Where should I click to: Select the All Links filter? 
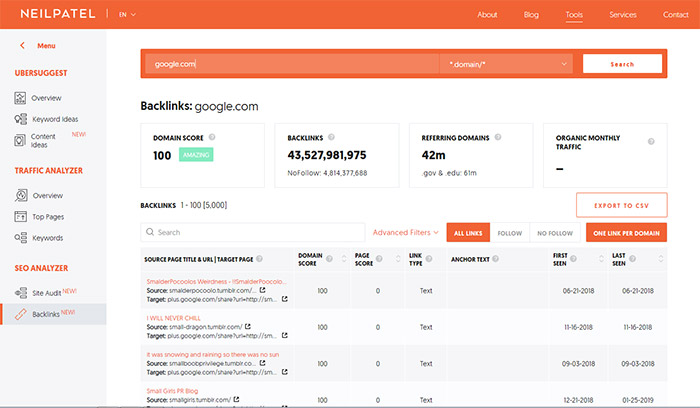coord(468,233)
